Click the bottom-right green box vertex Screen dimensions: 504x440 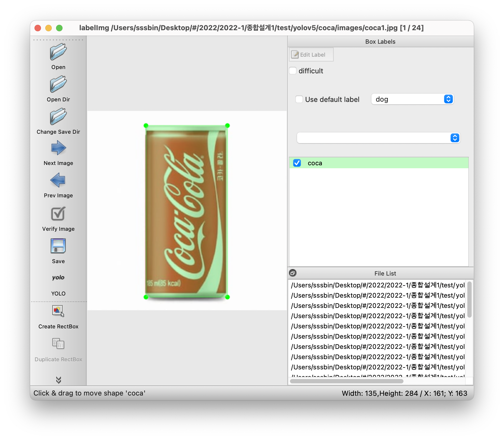pos(227,297)
